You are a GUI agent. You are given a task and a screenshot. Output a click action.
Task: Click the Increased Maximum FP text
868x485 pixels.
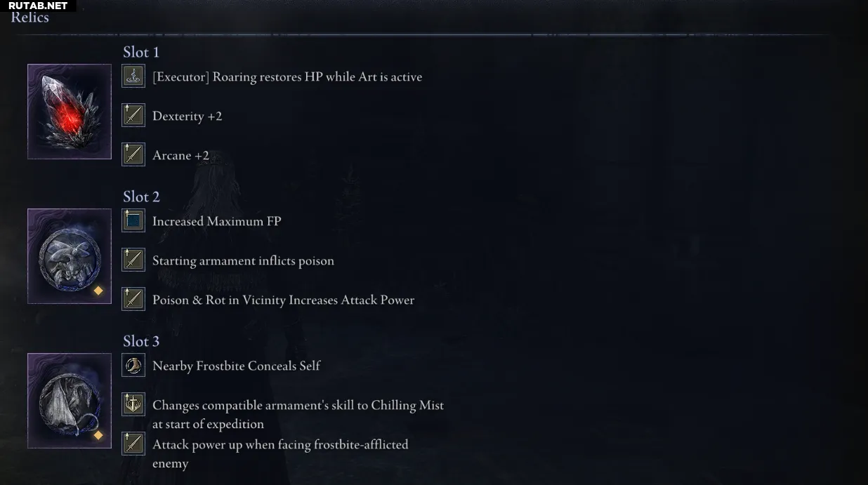click(x=216, y=221)
